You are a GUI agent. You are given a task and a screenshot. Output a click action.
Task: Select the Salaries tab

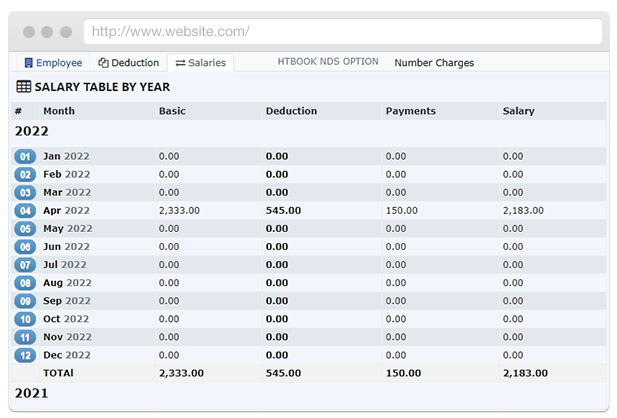(x=201, y=63)
